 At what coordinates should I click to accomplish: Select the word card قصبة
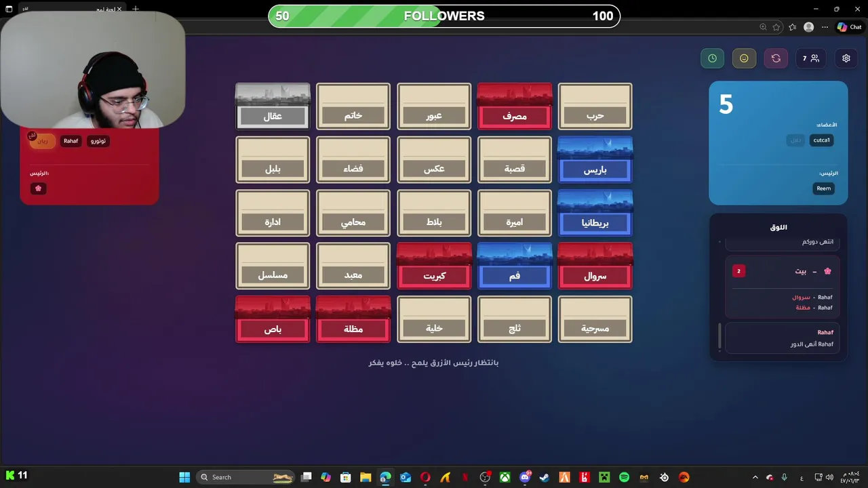(x=515, y=160)
